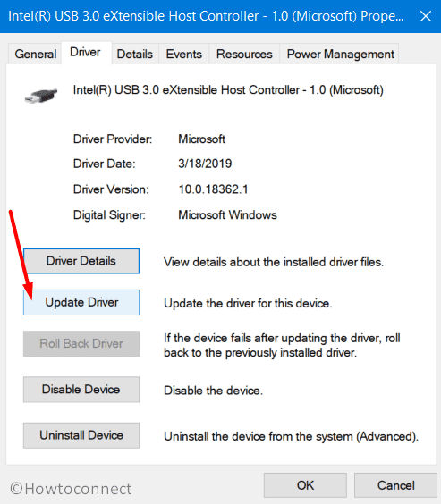Click 'Disable the device.' description text
Screen dimensions: 441x504
(213, 391)
